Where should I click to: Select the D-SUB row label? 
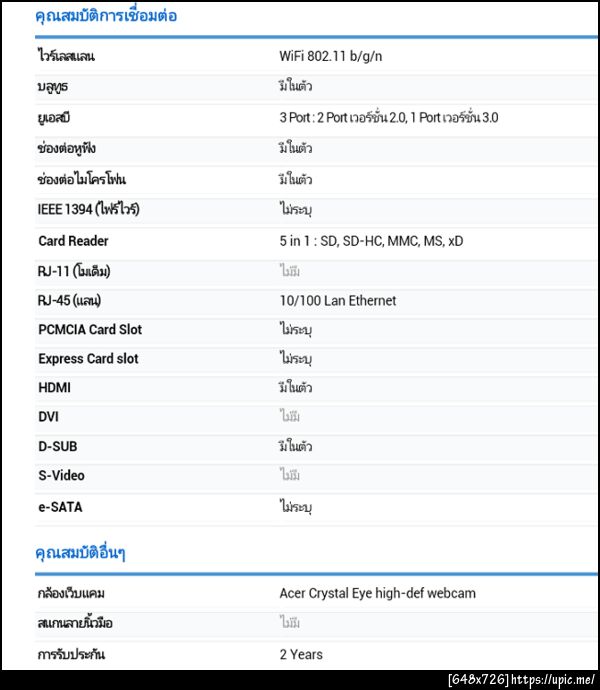(57, 446)
